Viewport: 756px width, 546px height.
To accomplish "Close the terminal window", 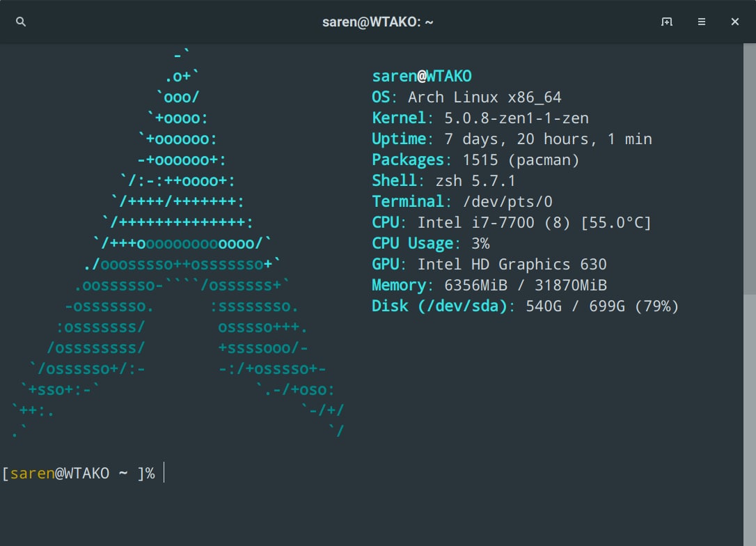I will click(735, 22).
